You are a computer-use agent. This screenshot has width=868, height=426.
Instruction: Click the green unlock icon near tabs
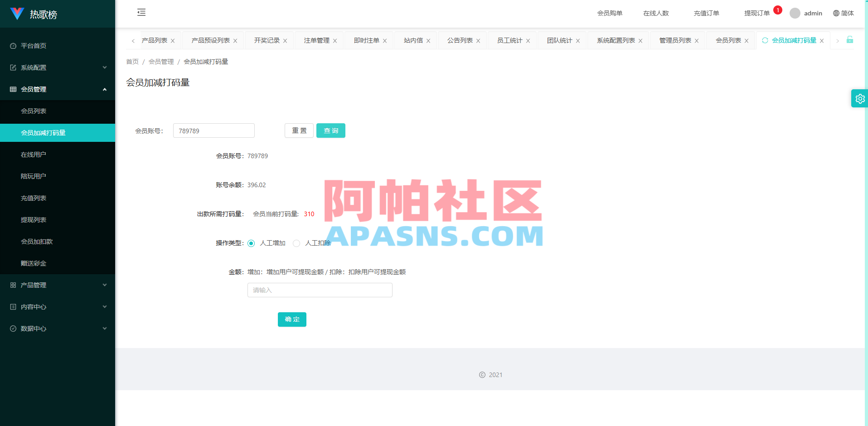(x=850, y=40)
